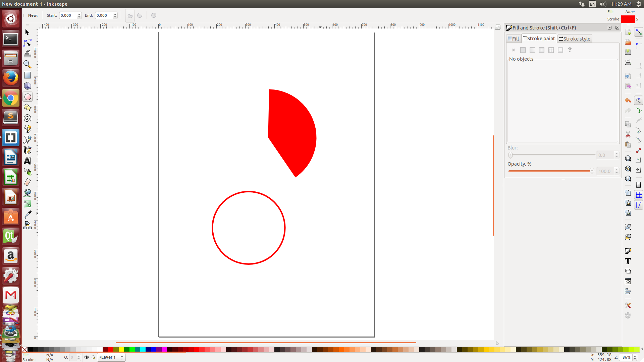
Task: Select the Ellipse/Circle tool
Action: coord(28,97)
